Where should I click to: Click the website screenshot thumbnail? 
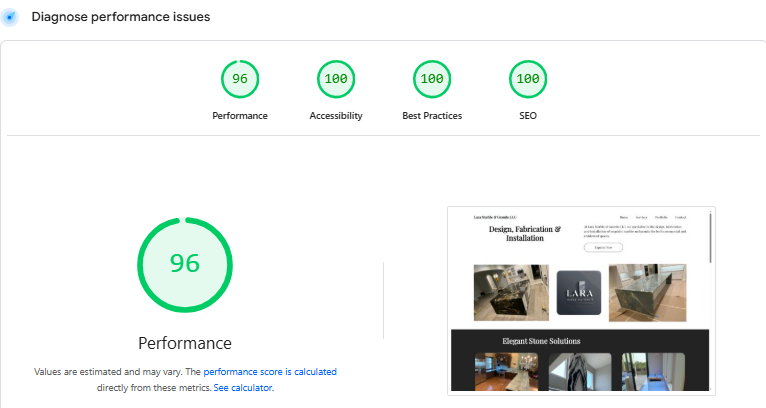pyautogui.click(x=580, y=300)
